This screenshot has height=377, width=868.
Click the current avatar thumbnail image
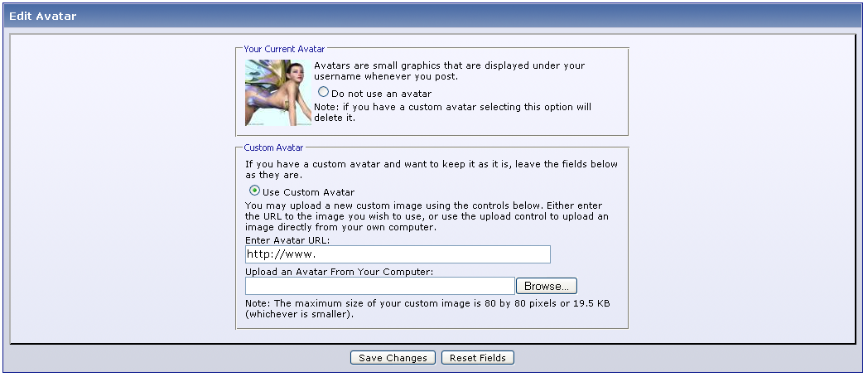coord(278,93)
